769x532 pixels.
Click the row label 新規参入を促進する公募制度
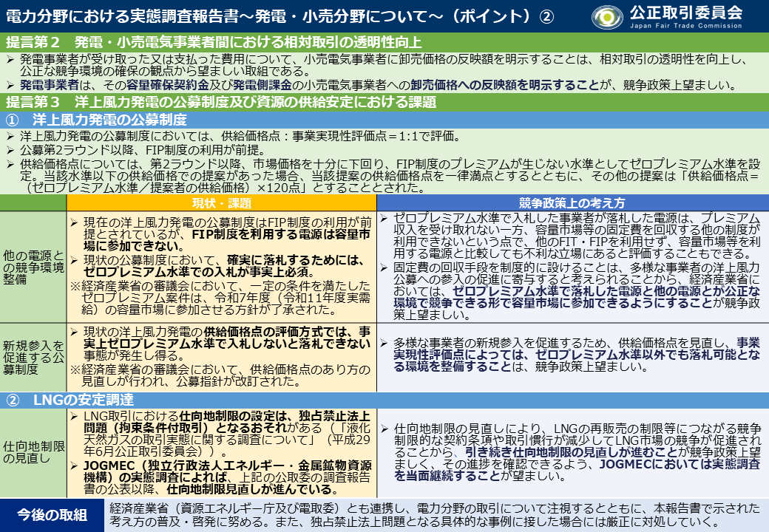(33, 358)
